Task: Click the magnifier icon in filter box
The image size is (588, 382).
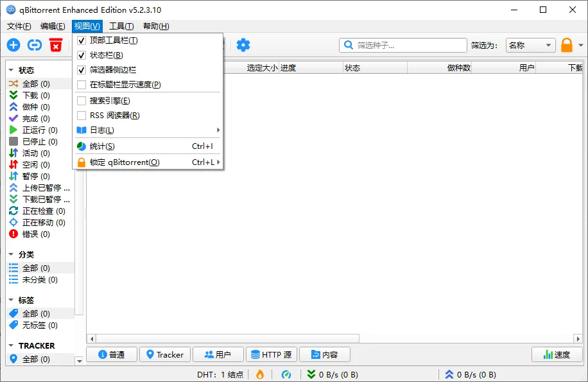Action: coord(349,46)
